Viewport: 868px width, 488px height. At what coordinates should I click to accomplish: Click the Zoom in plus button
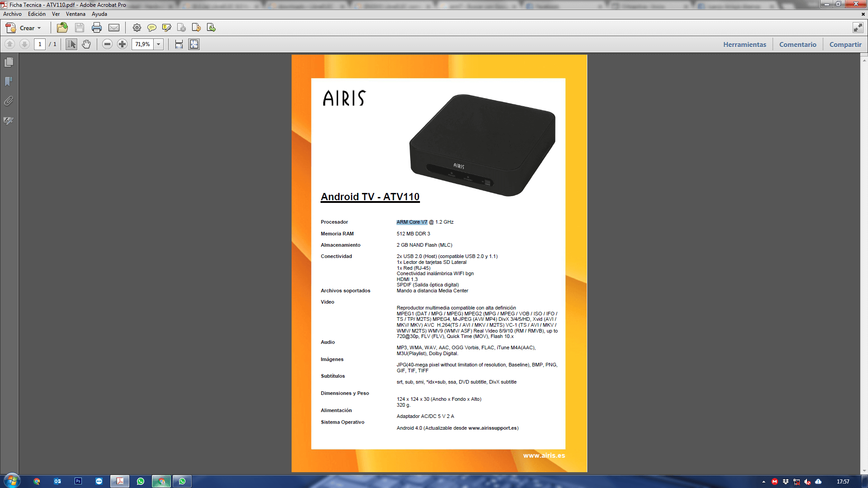tap(122, 44)
